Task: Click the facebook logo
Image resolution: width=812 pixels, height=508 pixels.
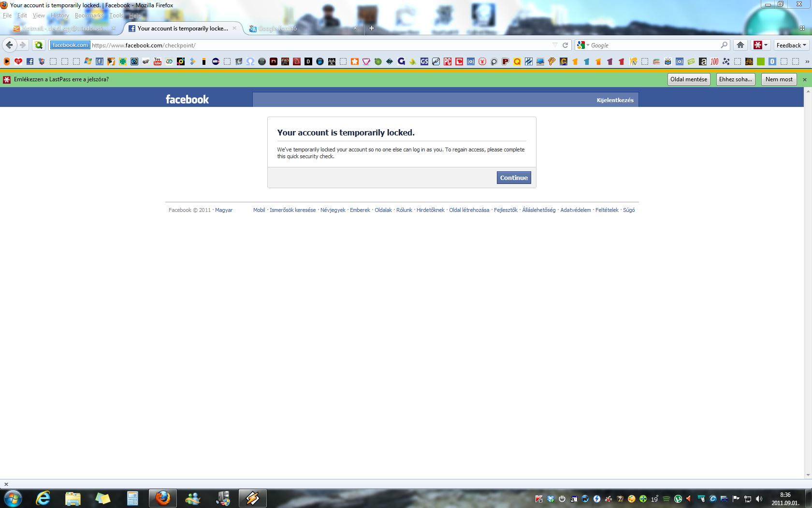Action: (187, 99)
